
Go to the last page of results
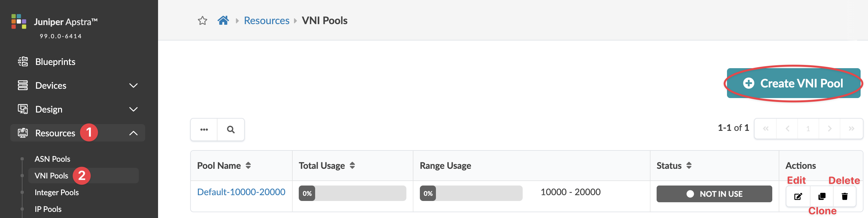click(x=852, y=129)
